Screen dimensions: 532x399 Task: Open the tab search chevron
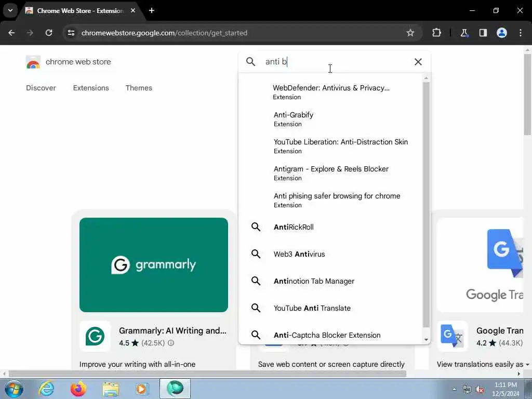[x=10, y=10]
